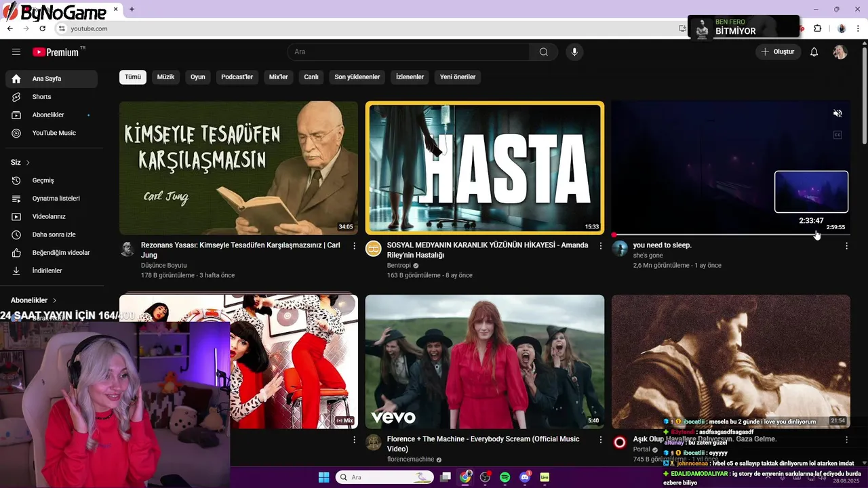The image size is (868, 488).
Task: Open the Windows Start menu
Action: [x=323, y=477]
